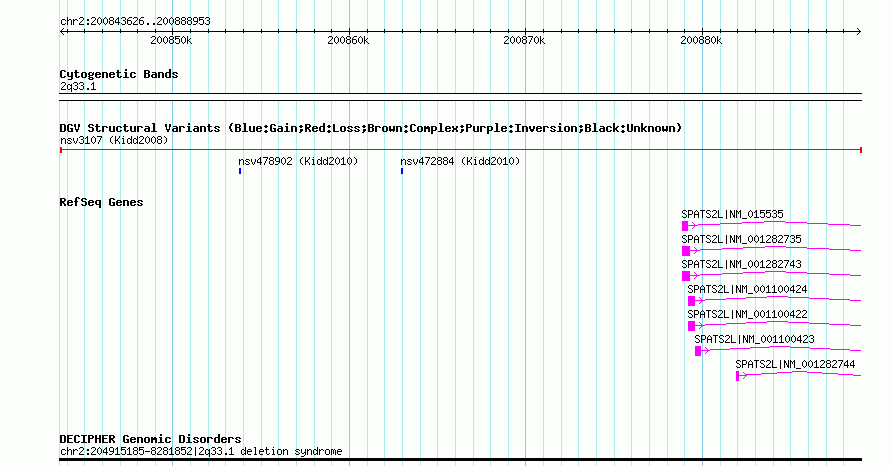Click the 200870k ruler tick label
Image resolution: width=890 pixels, height=466 pixels.
tap(524, 40)
